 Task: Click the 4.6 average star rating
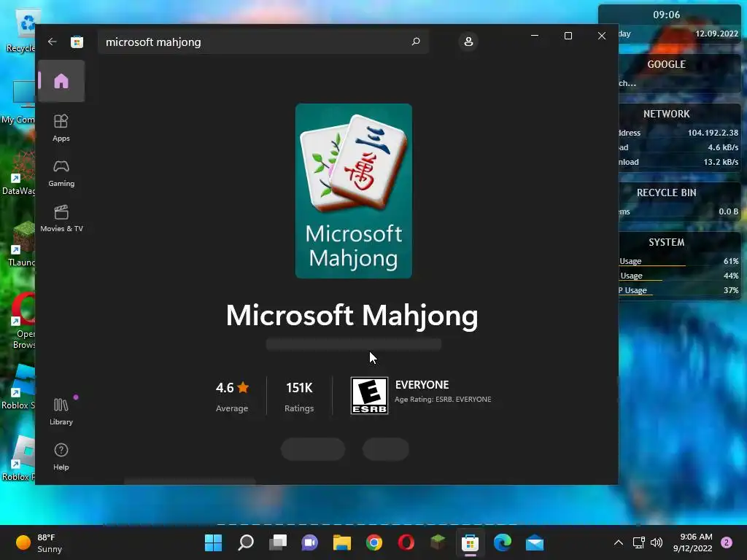click(x=232, y=396)
